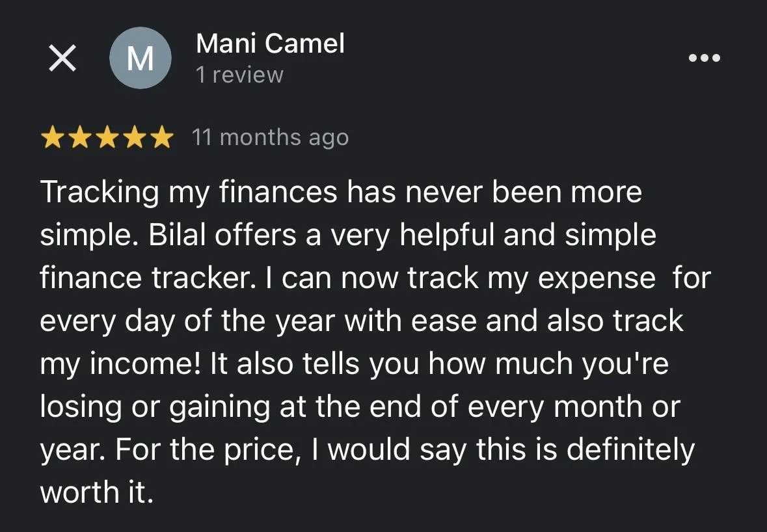Click the words "losing or gaining"

point(155,407)
